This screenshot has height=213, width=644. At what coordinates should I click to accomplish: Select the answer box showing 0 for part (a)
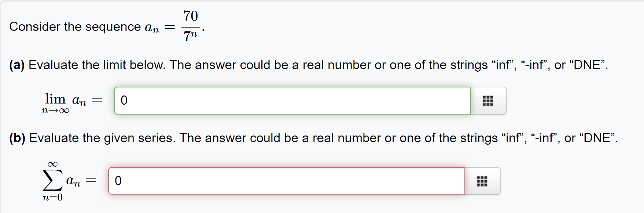[257, 100]
